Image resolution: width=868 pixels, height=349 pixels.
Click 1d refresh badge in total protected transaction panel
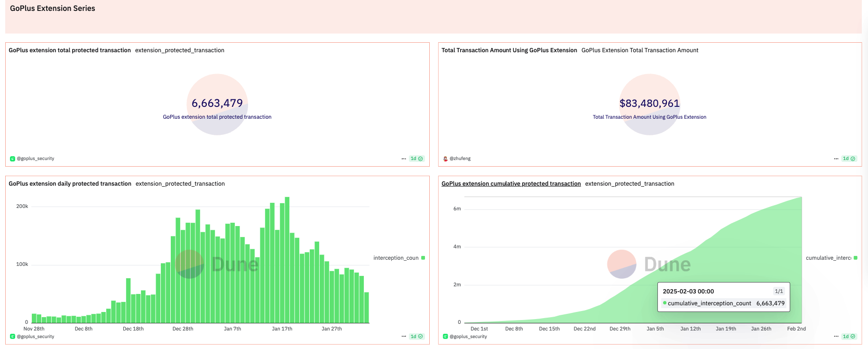[x=416, y=159]
